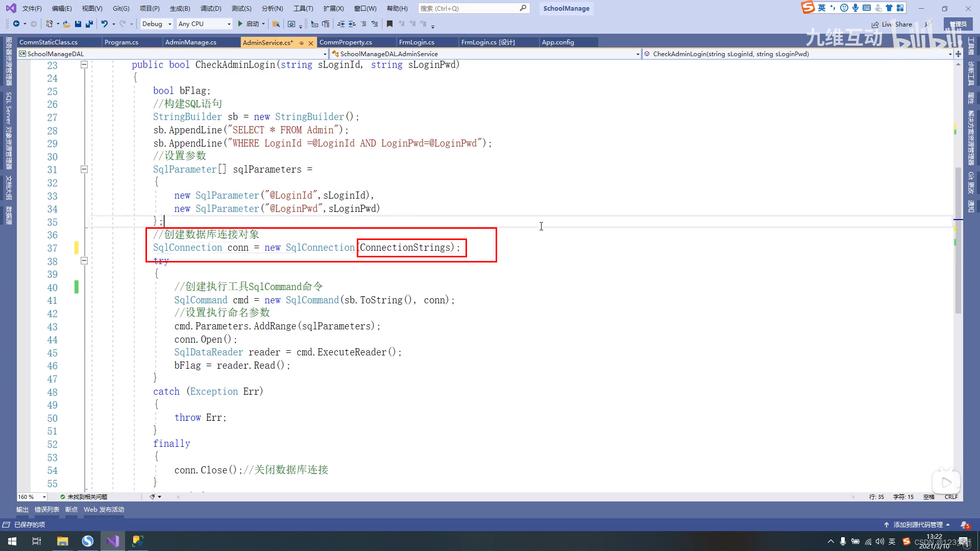Image resolution: width=980 pixels, height=551 pixels.
Task: Click the volume icon in system tray
Action: (879, 542)
